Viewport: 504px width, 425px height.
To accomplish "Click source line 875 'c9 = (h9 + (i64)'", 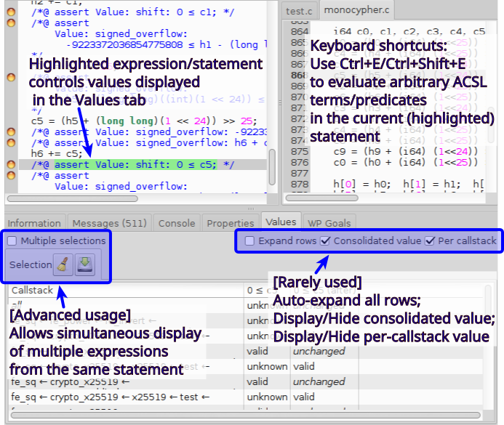I will click(407, 151).
